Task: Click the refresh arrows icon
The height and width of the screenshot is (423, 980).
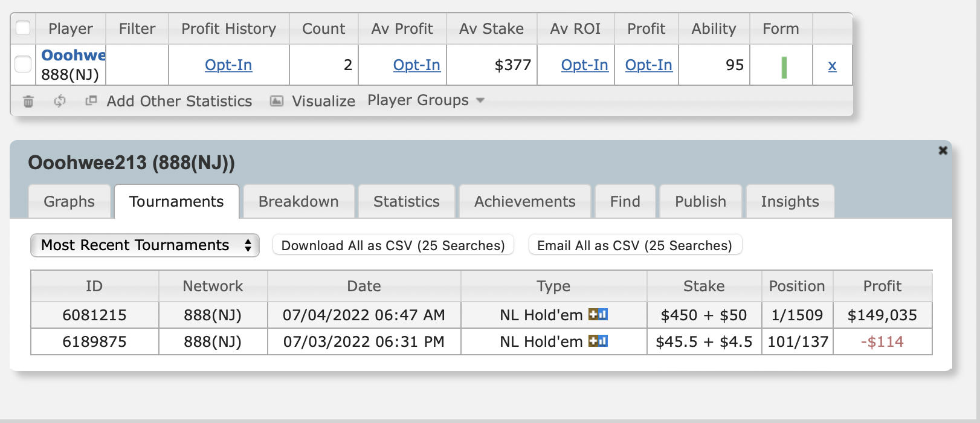Action: (x=59, y=101)
